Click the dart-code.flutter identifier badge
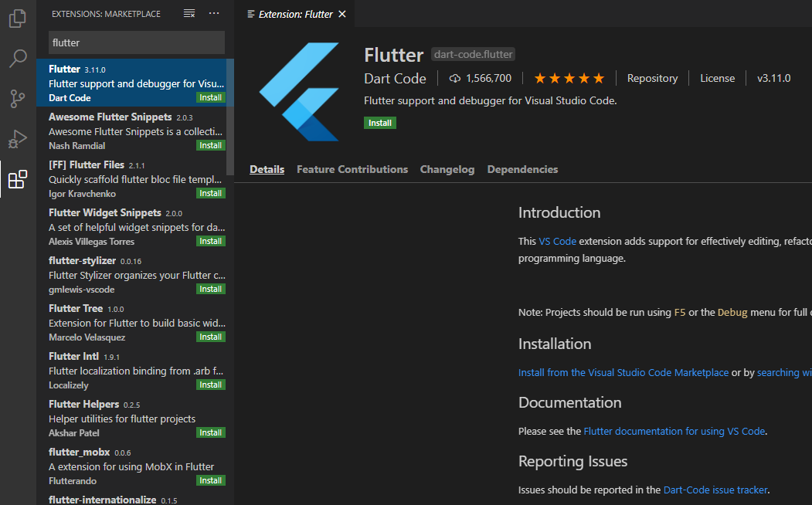 pyautogui.click(x=474, y=54)
